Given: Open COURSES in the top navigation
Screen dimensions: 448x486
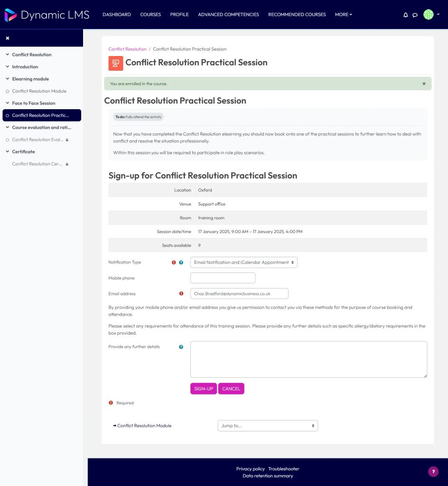Looking at the screenshot, I should (x=150, y=15).
